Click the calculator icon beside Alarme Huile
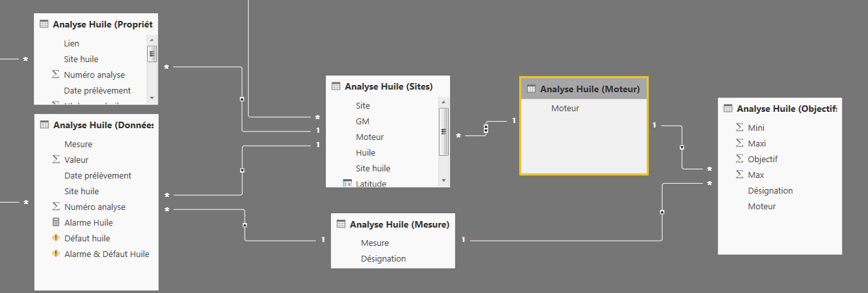Viewport: 868px width, 293px height. (x=56, y=222)
